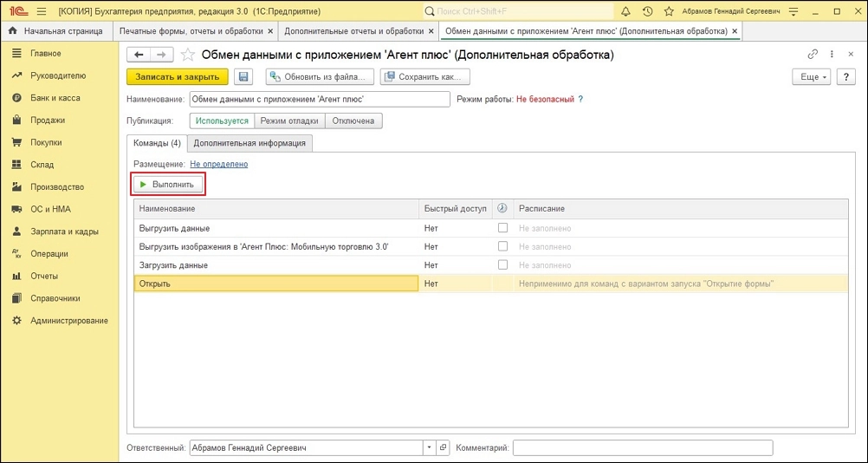868x463 pixels.
Task: Select the Загрузить данные command row
Action: (490, 264)
